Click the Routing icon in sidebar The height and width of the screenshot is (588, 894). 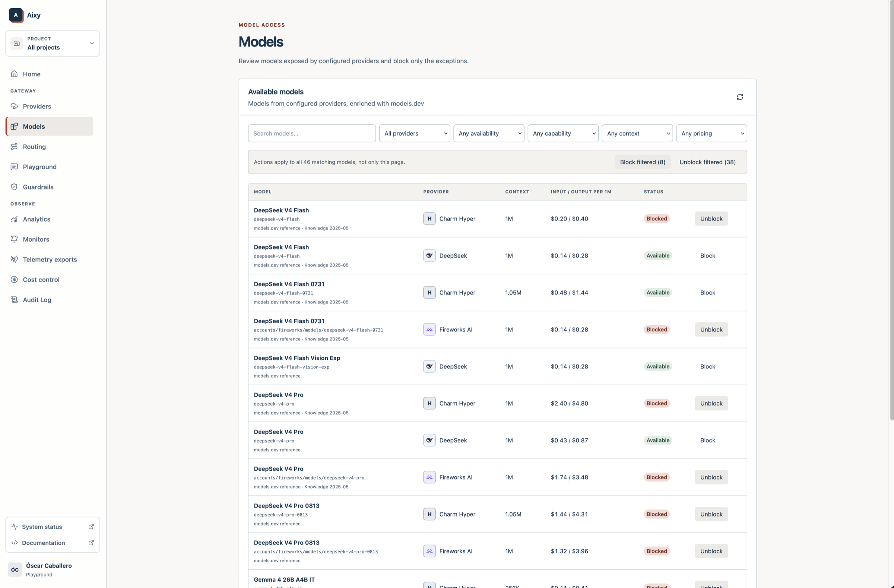coord(14,146)
